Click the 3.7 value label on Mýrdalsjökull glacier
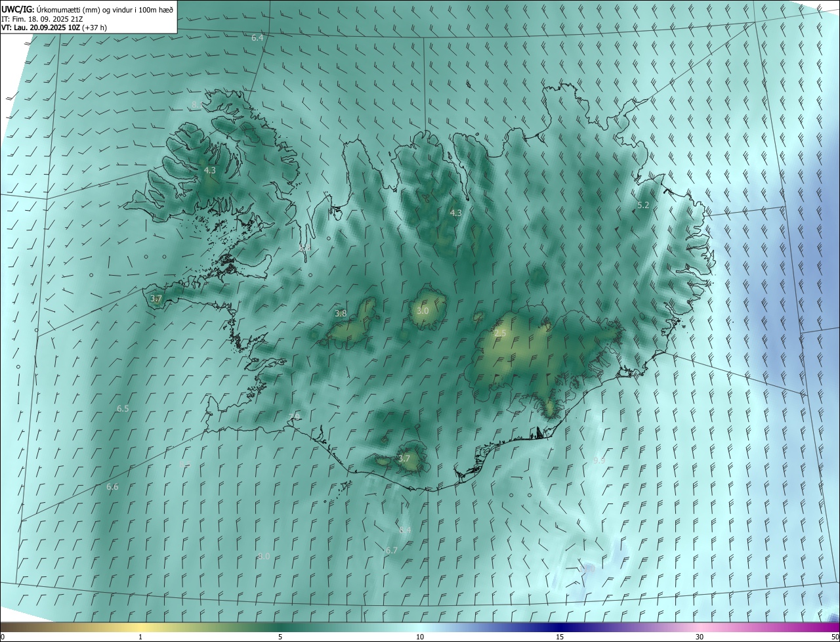The height and width of the screenshot is (642, 840). pyautogui.click(x=404, y=458)
